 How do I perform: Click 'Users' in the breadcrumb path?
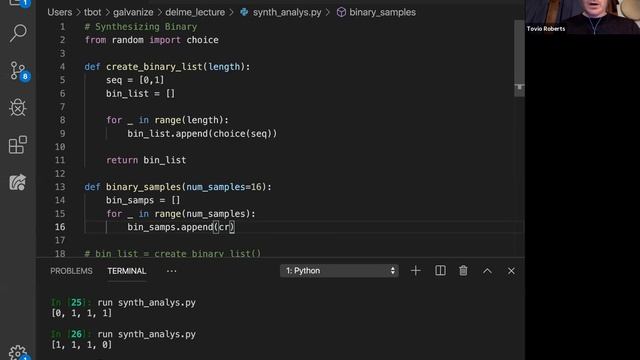60,12
